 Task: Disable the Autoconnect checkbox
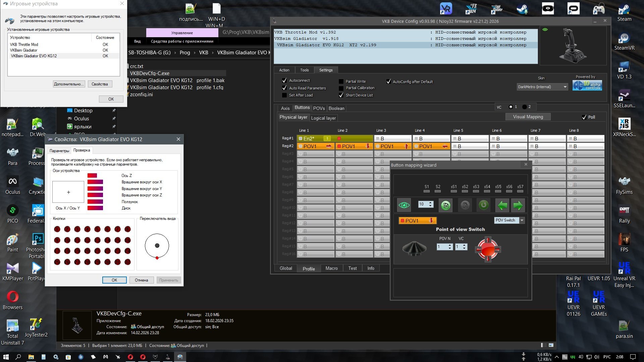click(284, 80)
